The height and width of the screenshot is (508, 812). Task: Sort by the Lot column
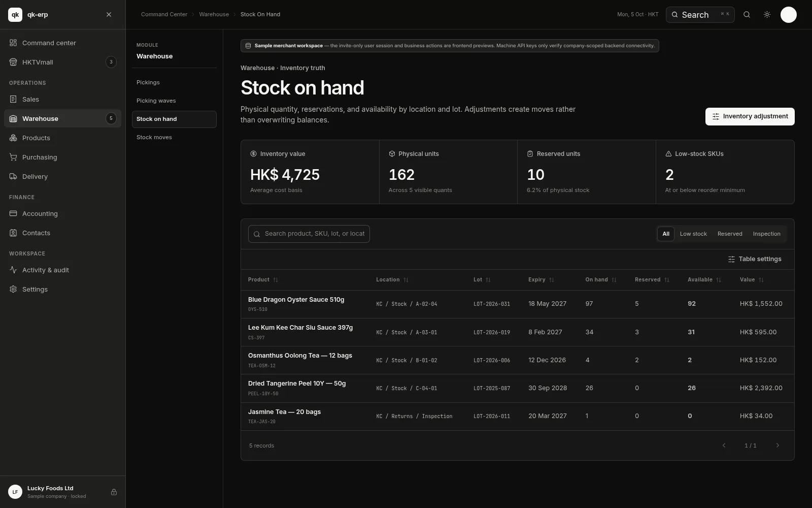pos(482,280)
